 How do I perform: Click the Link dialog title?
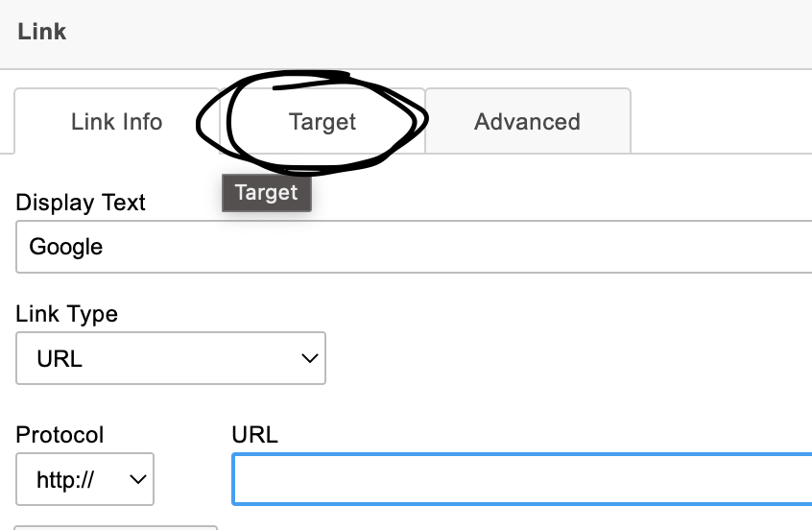pos(41,32)
